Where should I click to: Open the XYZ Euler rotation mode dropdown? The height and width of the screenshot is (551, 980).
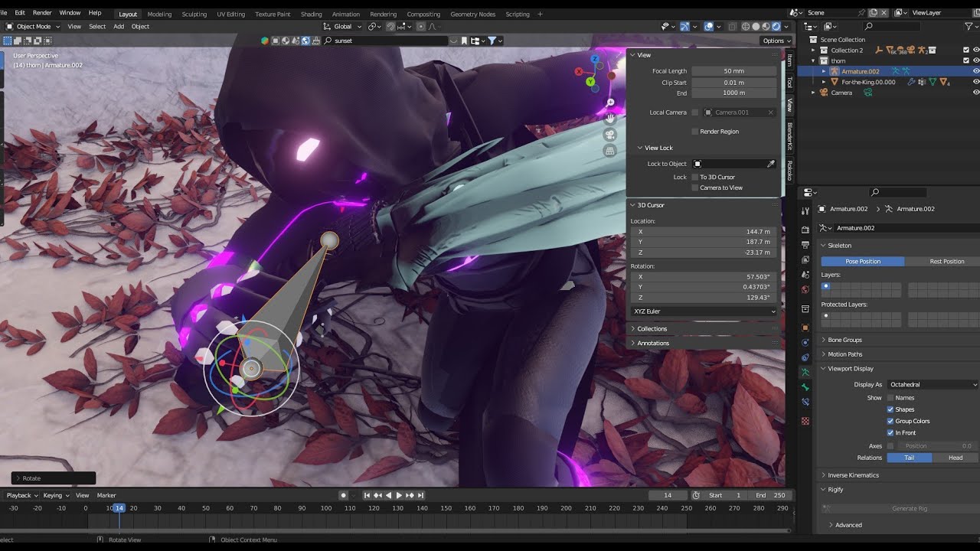tap(704, 311)
